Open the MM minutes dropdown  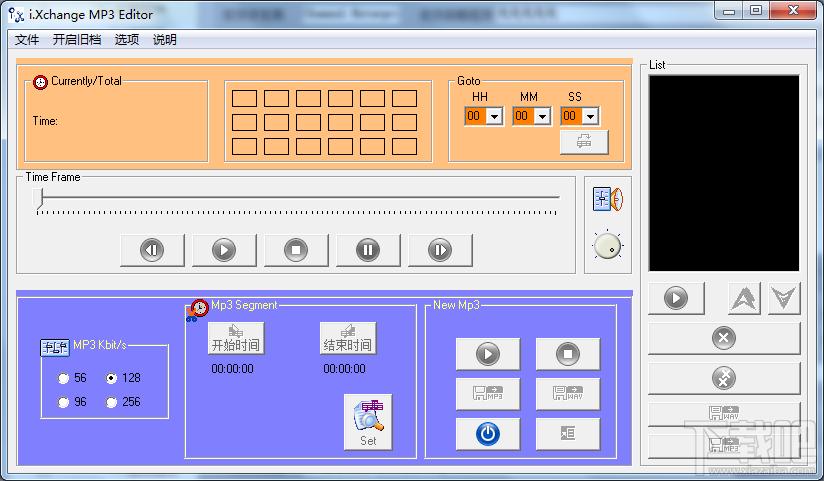[543, 116]
